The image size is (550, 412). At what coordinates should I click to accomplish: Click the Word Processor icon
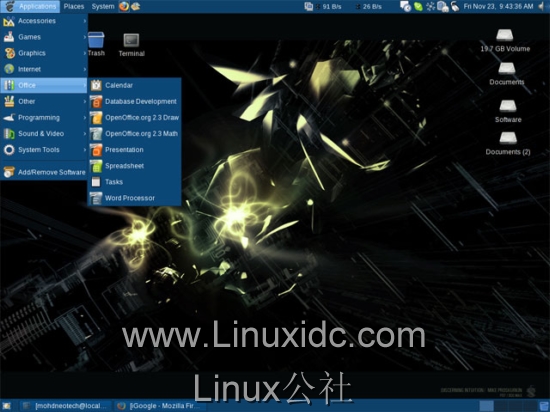(96, 198)
